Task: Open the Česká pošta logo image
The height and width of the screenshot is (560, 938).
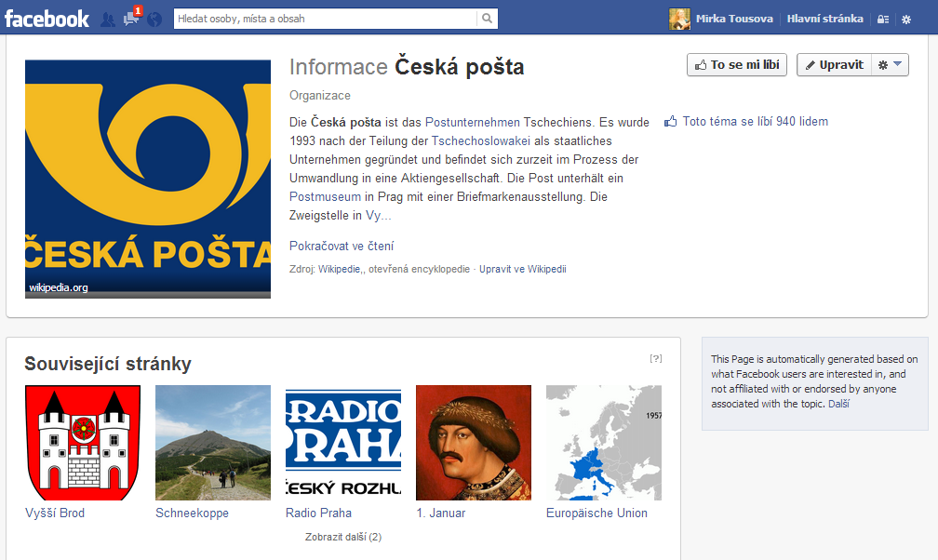Action: 148,179
